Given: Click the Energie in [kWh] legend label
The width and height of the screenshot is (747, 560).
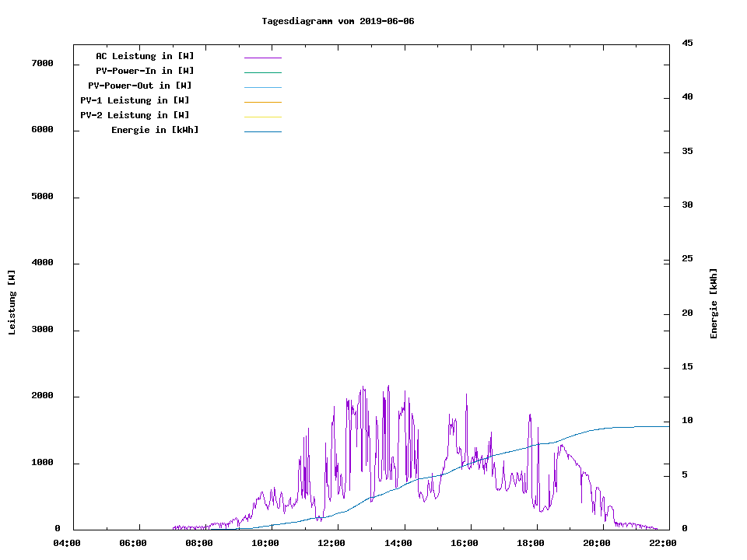Looking at the screenshot, I should coord(155,130).
